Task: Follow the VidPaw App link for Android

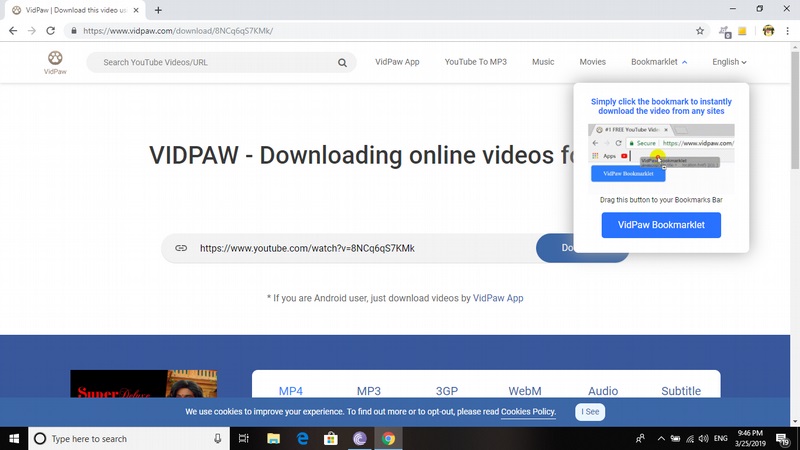Action: point(498,298)
